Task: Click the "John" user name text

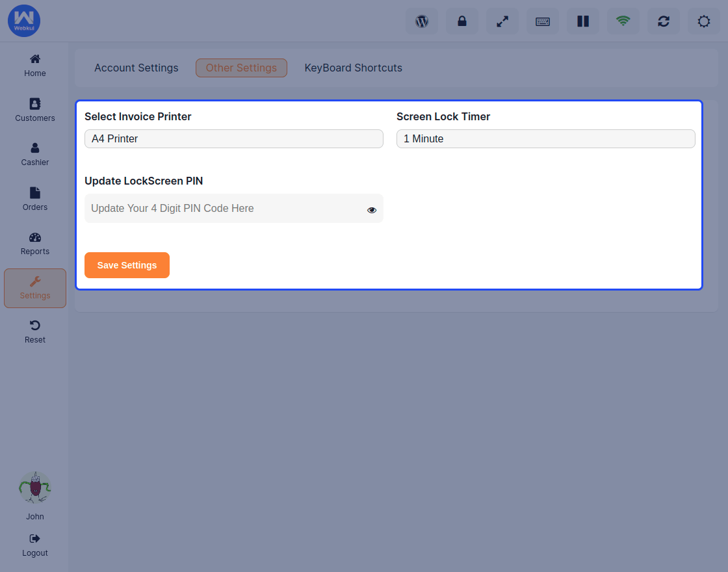Action: click(x=35, y=516)
